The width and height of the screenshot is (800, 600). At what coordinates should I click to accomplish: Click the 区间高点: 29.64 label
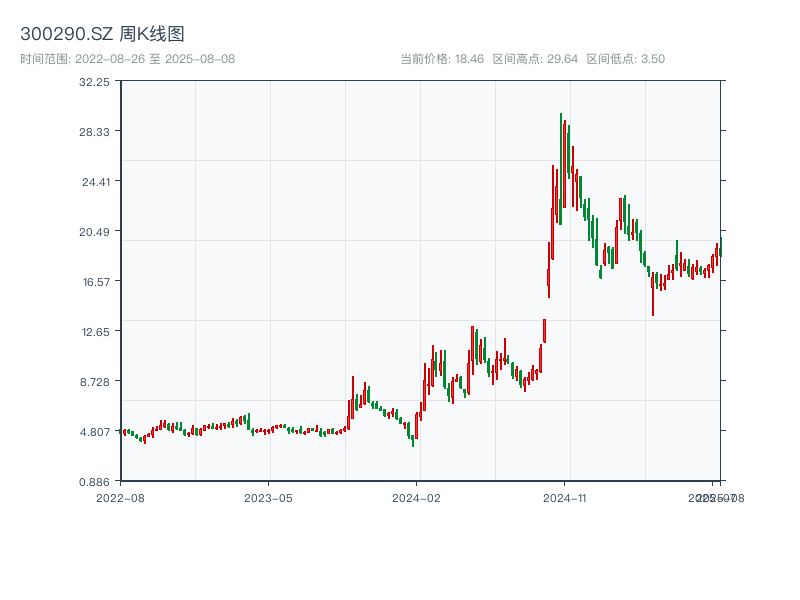click(535, 59)
